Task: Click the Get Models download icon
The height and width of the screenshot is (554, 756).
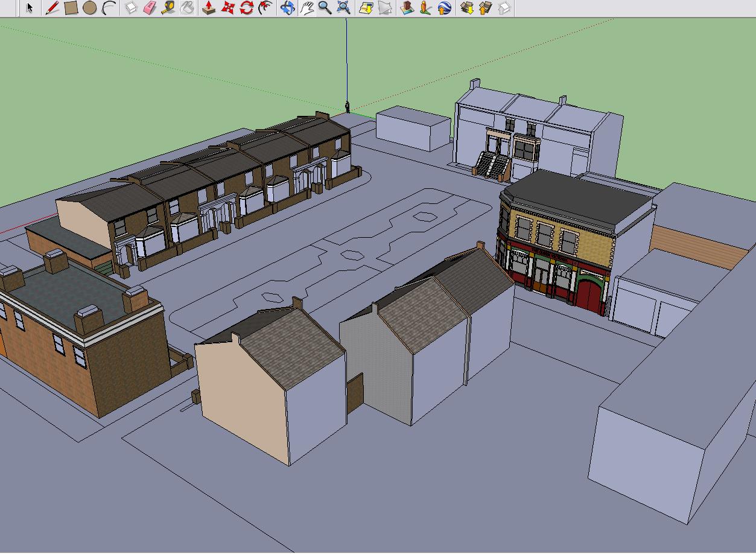Action: pyautogui.click(x=466, y=8)
